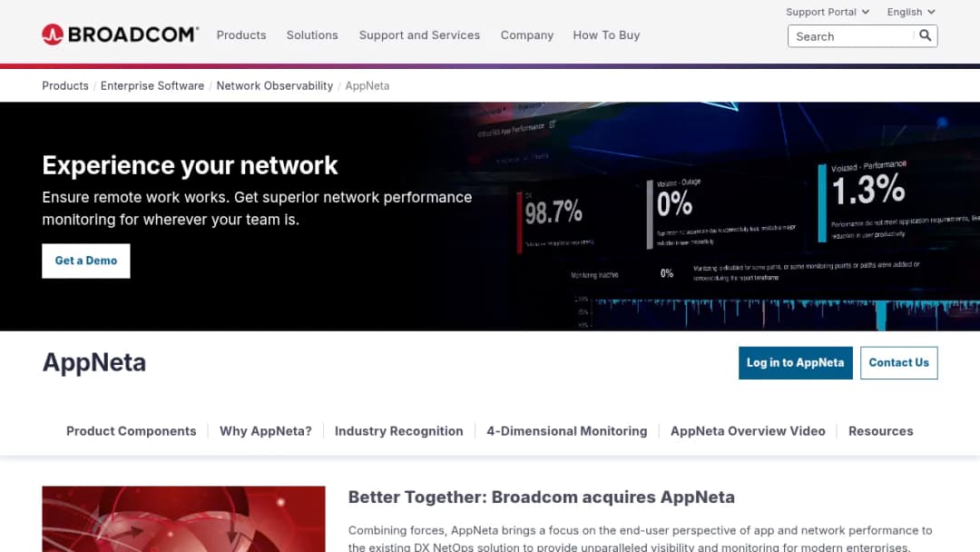The image size is (980, 552).
Task: Click the AppNeta breadcrumb text
Action: tap(367, 85)
